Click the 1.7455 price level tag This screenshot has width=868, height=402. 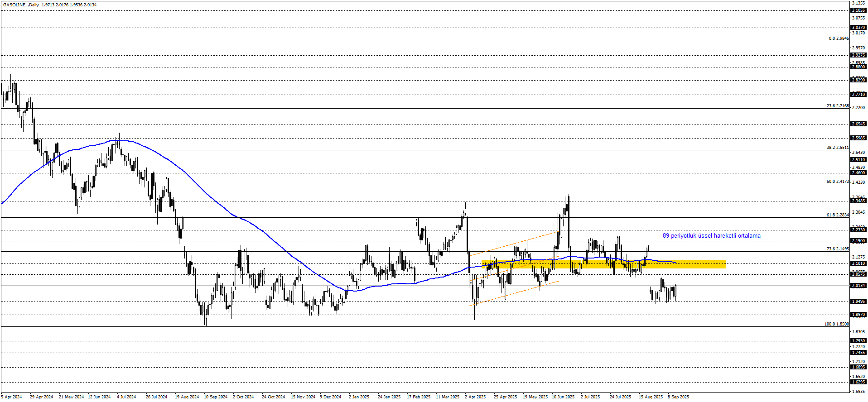coord(858,353)
